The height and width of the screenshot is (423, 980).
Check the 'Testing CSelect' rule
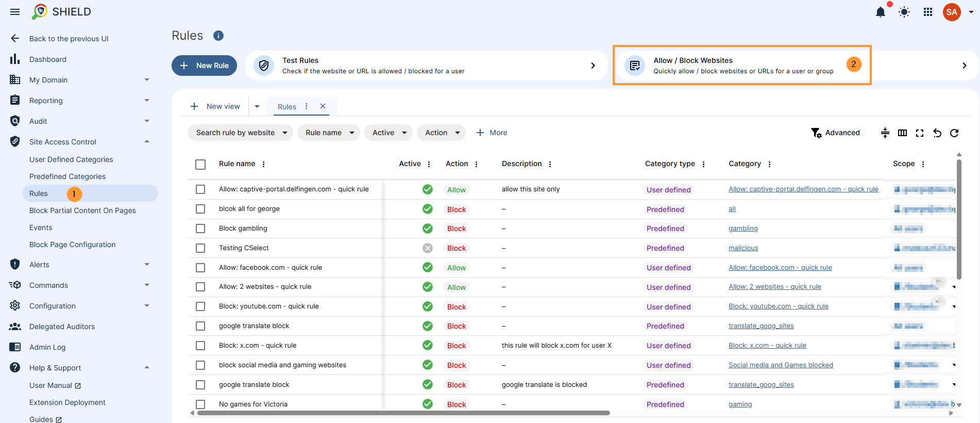(x=200, y=248)
